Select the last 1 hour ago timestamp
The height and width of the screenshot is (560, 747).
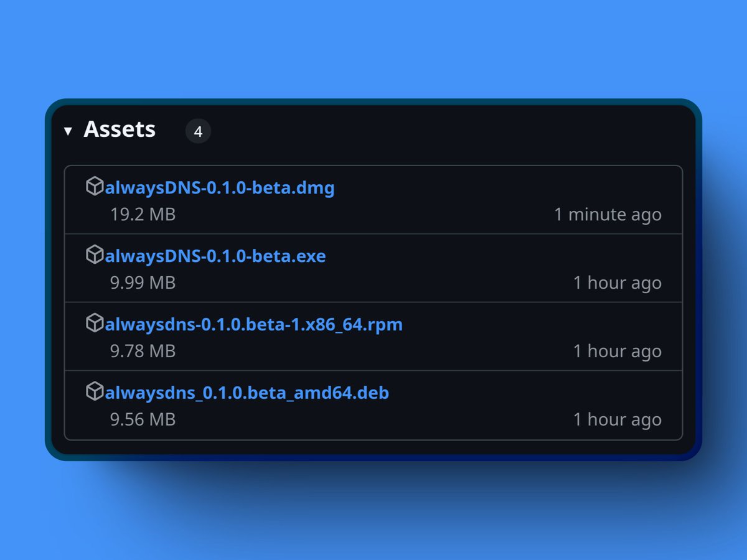[618, 419]
